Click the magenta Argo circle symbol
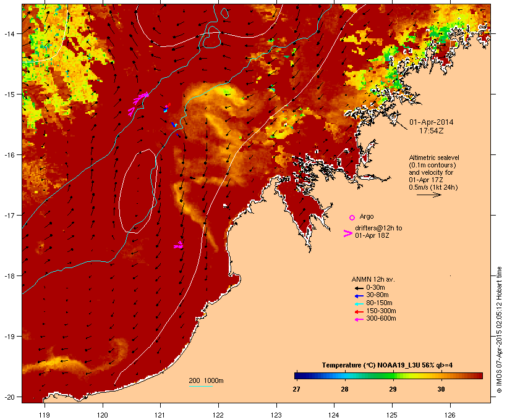 (x=352, y=217)
